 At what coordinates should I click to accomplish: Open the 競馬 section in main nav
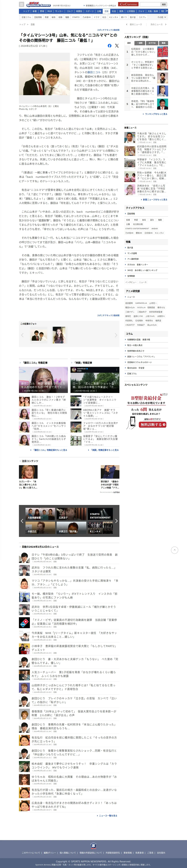(x=121, y=11)
